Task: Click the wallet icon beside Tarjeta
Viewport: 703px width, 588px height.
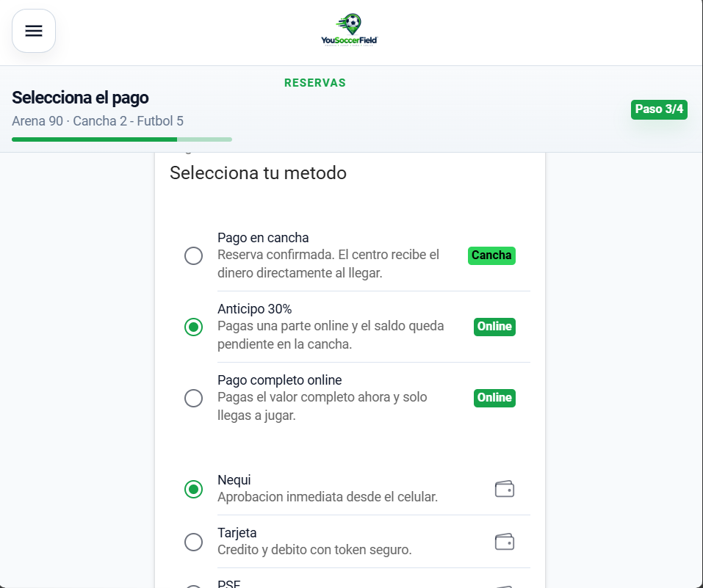Action: 505,542
